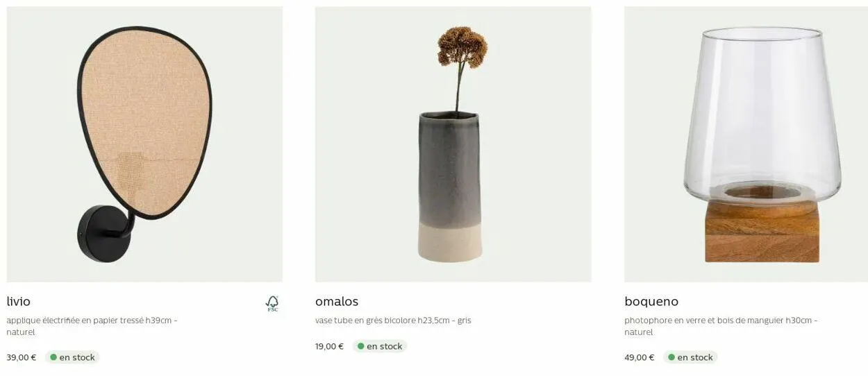Click the 'en stock' badge under boqueno
Image resolution: width=868 pixels, height=376 pixels.
pyautogui.click(x=690, y=357)
